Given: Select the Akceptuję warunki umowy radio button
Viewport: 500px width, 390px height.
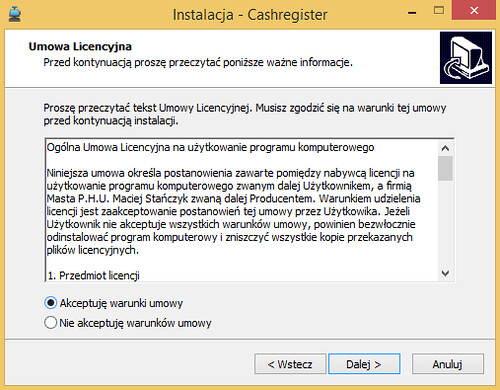Looking at the screenshot, I should tap(51, 303).
